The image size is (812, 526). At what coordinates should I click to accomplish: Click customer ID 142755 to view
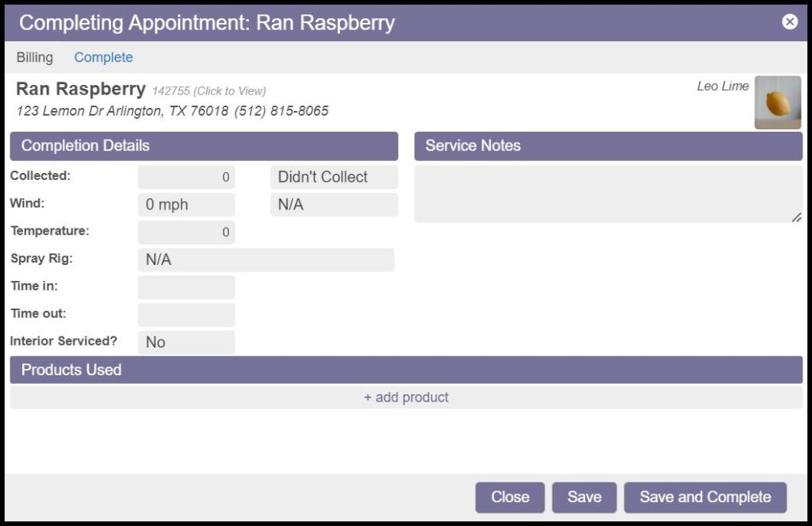209,91
